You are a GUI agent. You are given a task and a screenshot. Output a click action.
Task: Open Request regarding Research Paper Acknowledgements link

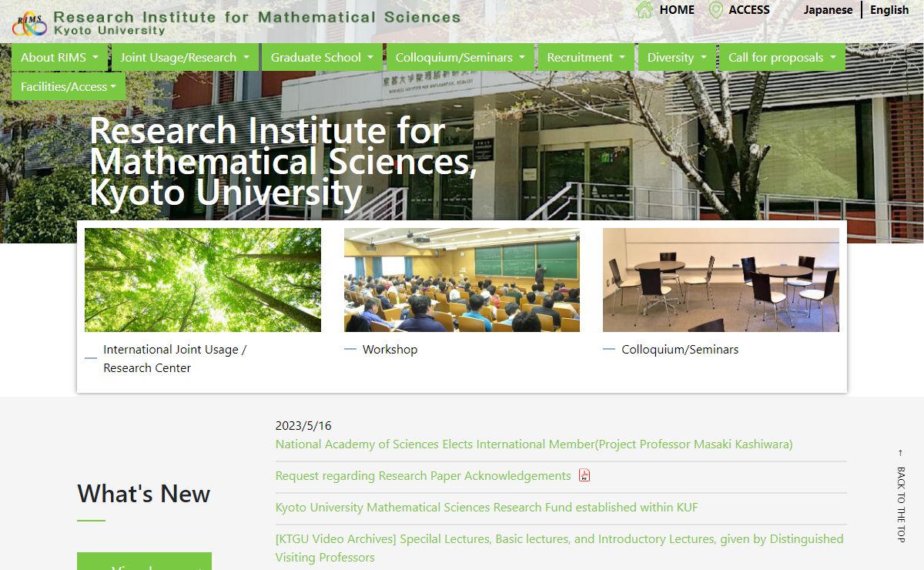[x=423, y=475]
